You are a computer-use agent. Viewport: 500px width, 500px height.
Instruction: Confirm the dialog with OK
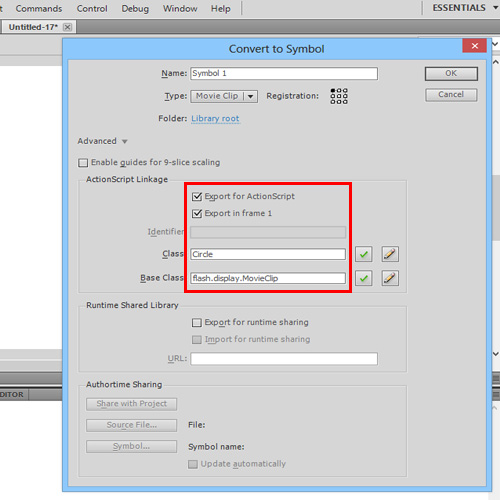pos(451,74)
